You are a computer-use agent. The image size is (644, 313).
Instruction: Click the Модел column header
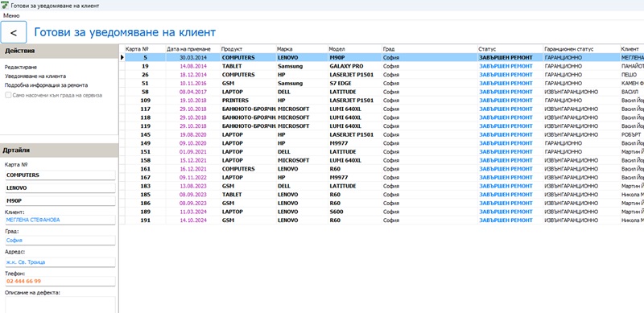pos(354,49)
